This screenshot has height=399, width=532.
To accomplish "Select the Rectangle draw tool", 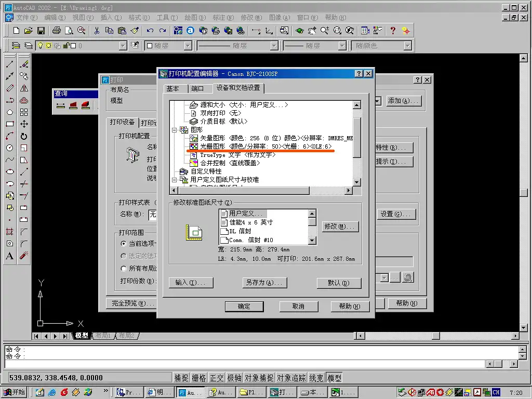I will 10,124.
